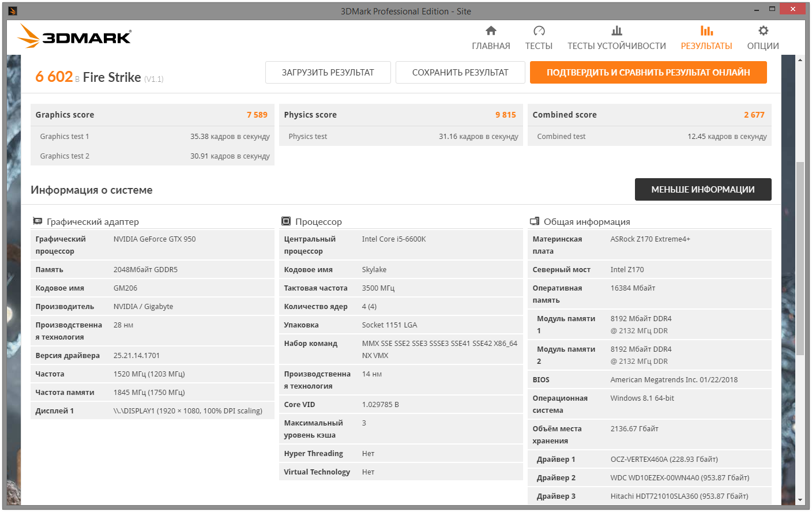Click the 1520 МГц (1203 МГц) frequency value
The image size is (812, 512).
point(149,374)
